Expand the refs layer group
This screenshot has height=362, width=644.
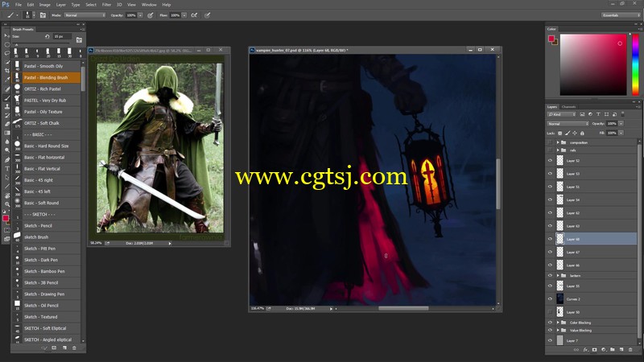558,150
